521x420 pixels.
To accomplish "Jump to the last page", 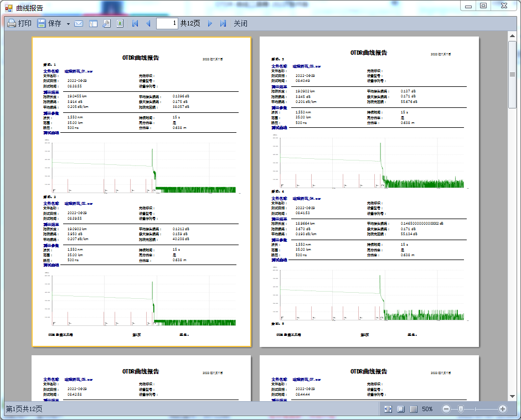I will coord(223,24).
